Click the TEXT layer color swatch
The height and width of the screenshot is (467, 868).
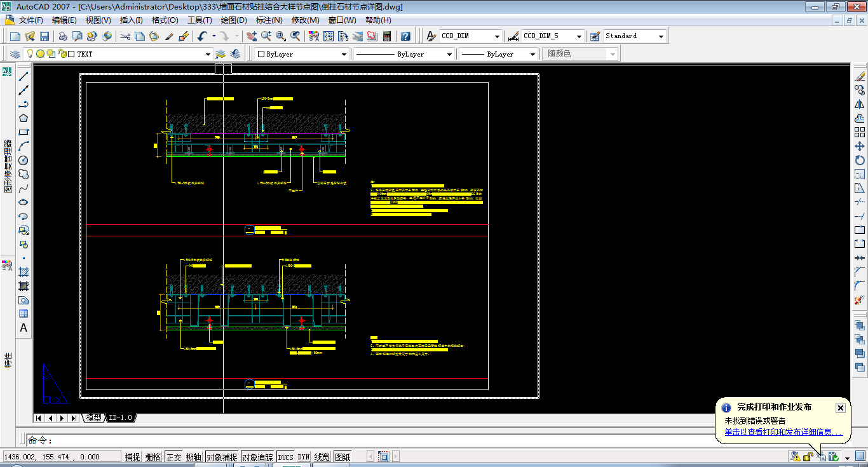[71, 55]
